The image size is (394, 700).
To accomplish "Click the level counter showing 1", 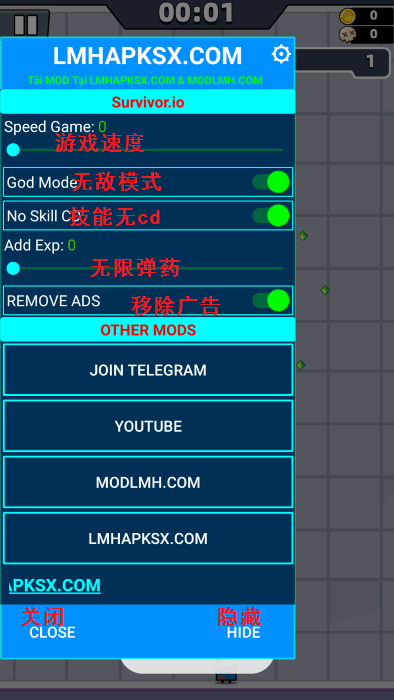I will (370, 62).
